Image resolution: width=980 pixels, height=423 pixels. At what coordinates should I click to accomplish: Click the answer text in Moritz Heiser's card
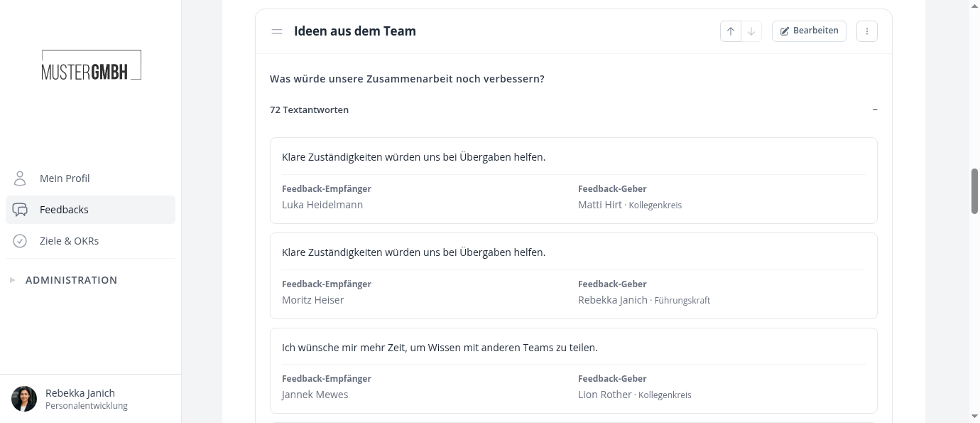(413, 252)
